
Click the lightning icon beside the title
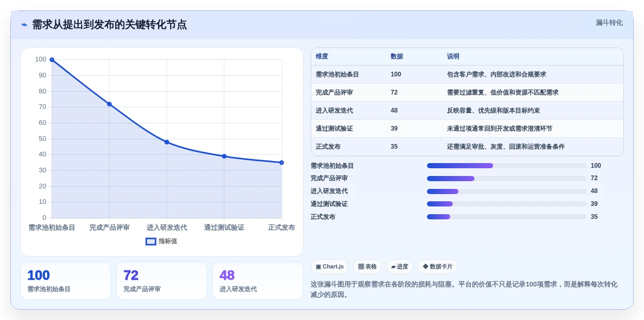point(24,25)
